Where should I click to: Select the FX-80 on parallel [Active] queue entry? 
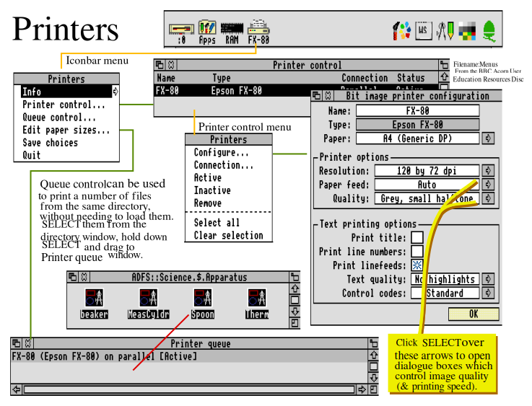click(x=189, y=356)
